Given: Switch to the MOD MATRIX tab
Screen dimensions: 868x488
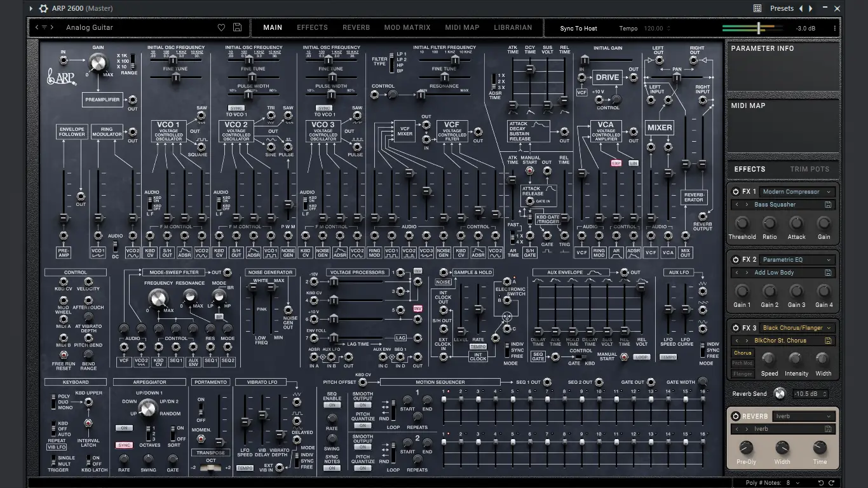Looking at the screenshot, I should [407, 27].
